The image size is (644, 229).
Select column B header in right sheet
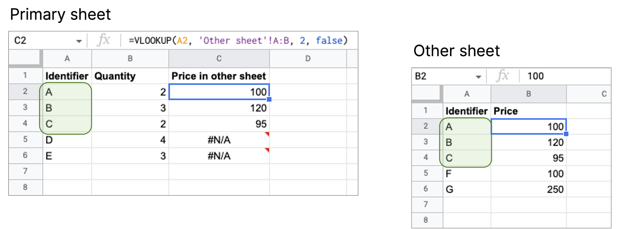528,94
